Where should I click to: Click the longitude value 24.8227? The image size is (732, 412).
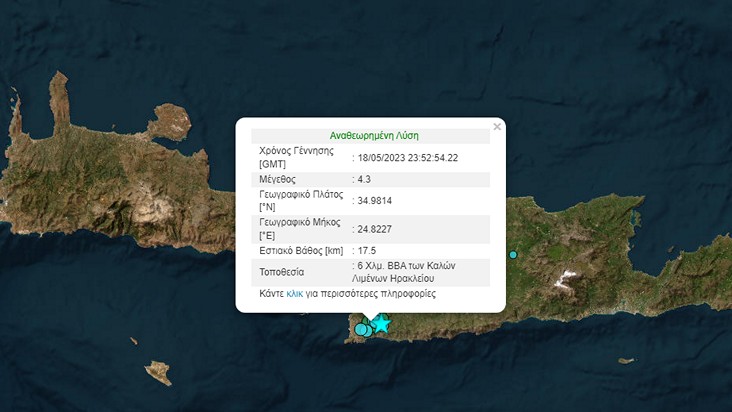pos(376,229)
